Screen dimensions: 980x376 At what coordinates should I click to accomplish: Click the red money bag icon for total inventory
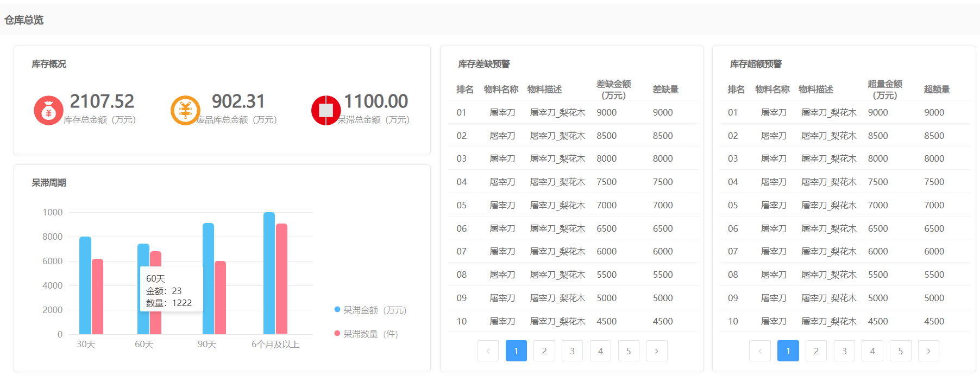[48, 111]
